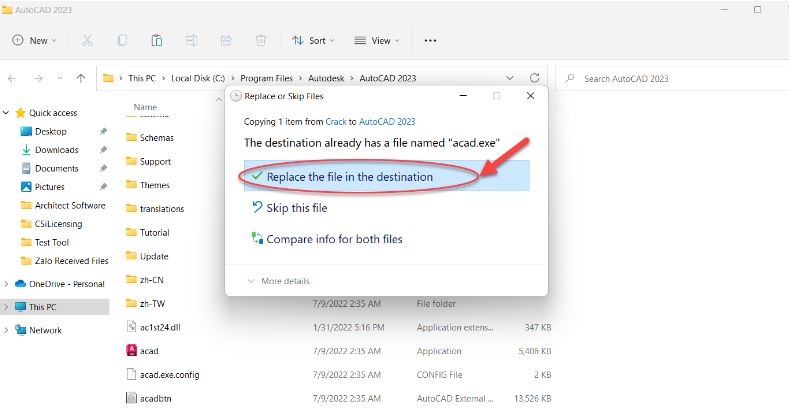Select the Schemas folder
This screenshot has width=789, height=408.
click(x=156, y=137)
